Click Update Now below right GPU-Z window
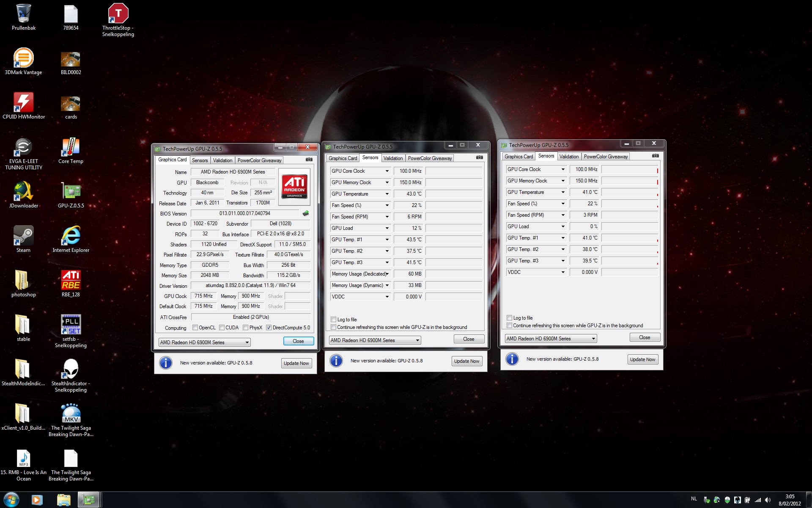The width and height of the screenshot is (812, 508). point(642,359)
